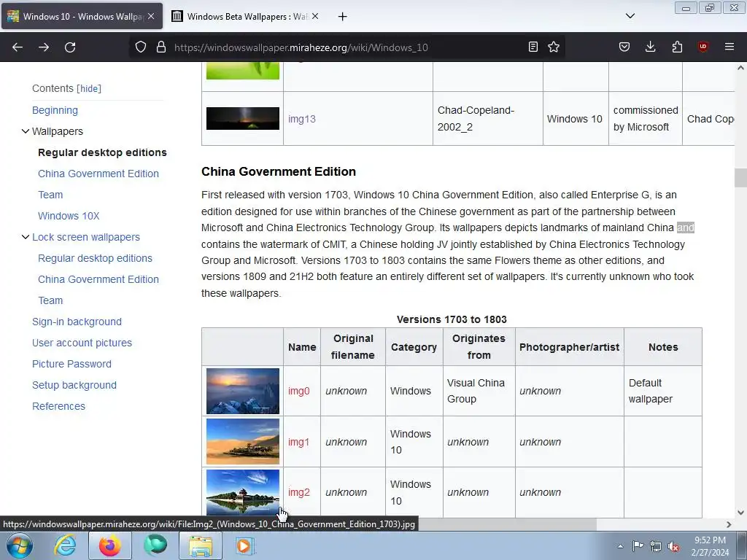Open the green globe browser in taskbar
Viewport: 747px width, 560px height.
(155, 545)
